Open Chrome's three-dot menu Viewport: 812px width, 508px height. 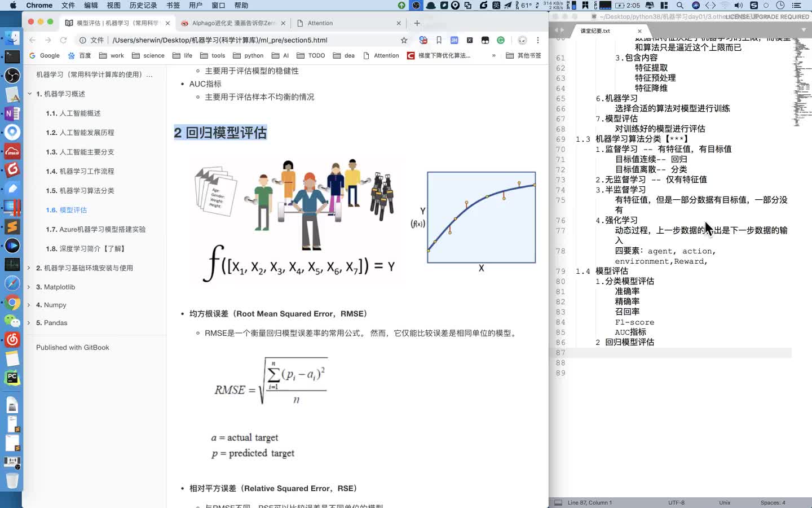(538, 40)
